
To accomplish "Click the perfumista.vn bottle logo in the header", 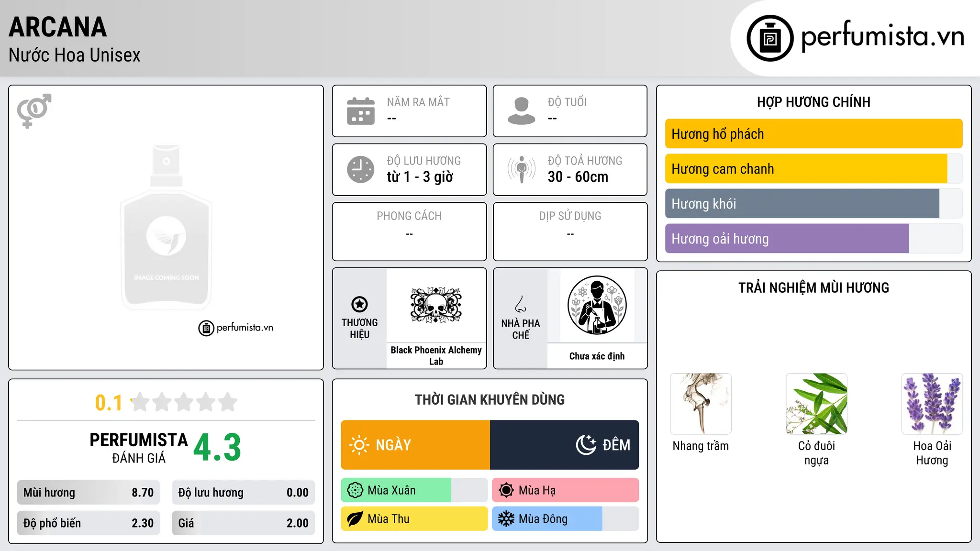I will tap(770, 38).
